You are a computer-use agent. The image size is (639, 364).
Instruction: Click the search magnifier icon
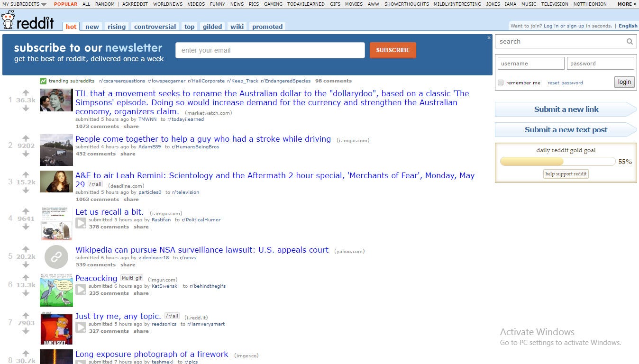(630, 42)
